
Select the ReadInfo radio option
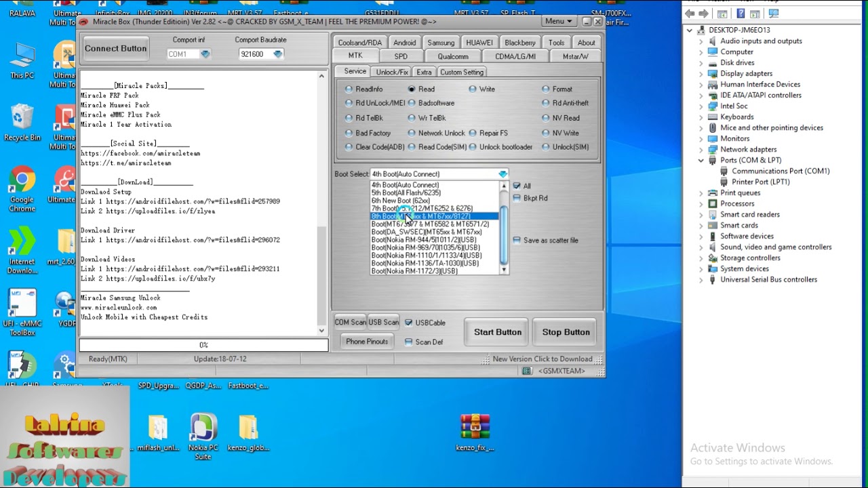pos(363,89)
